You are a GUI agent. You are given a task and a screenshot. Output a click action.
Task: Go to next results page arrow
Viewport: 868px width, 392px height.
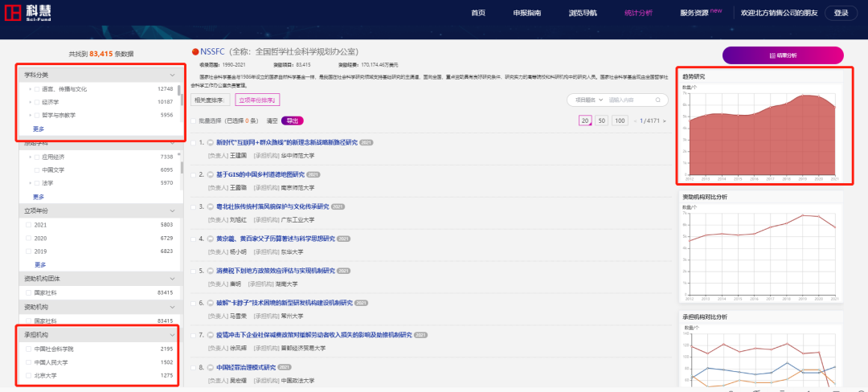[x=665, y=120]
